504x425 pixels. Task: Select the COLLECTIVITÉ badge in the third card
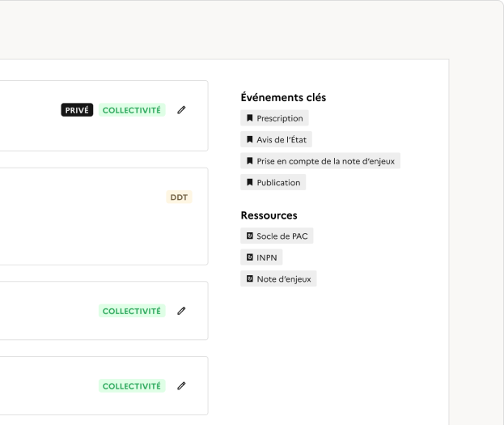click(x=132, y=311)
